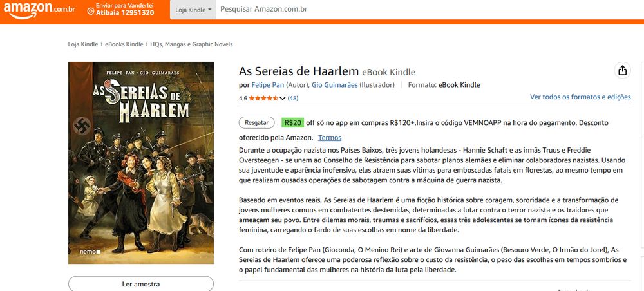
Task: Click the Resgatar coupon button
Action: click(257, 122)
